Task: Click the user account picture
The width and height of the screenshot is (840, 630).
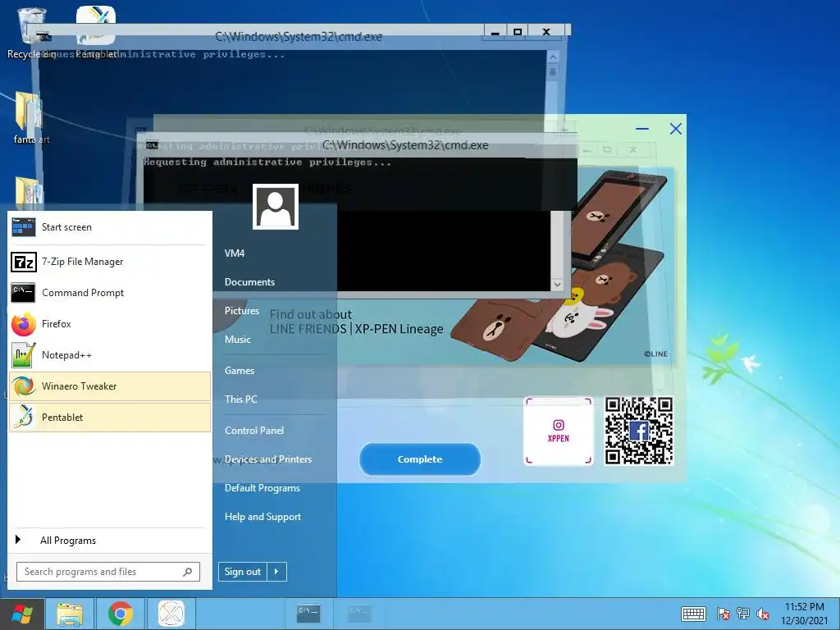Action: click(276, 207)
